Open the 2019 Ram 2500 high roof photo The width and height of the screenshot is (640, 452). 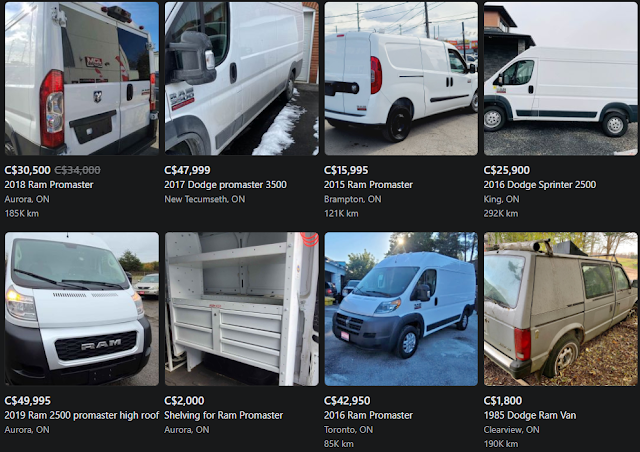coord(82,309)
